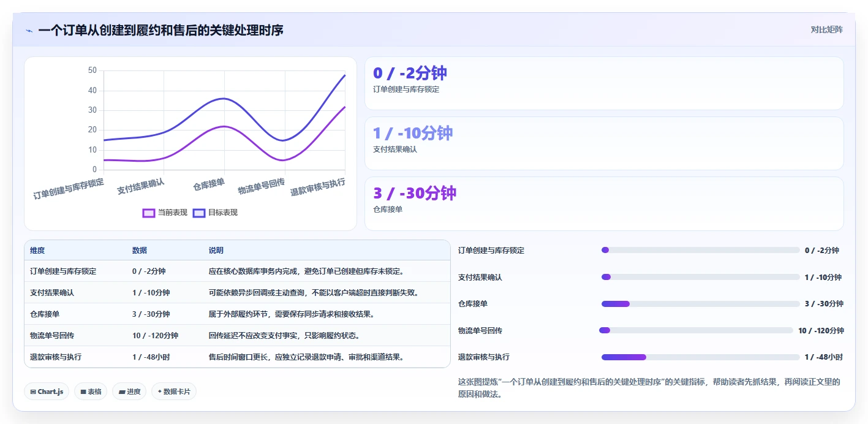Click progress value 3 / -30分钟
Viewport: 868px width, 424px height.
824,304
